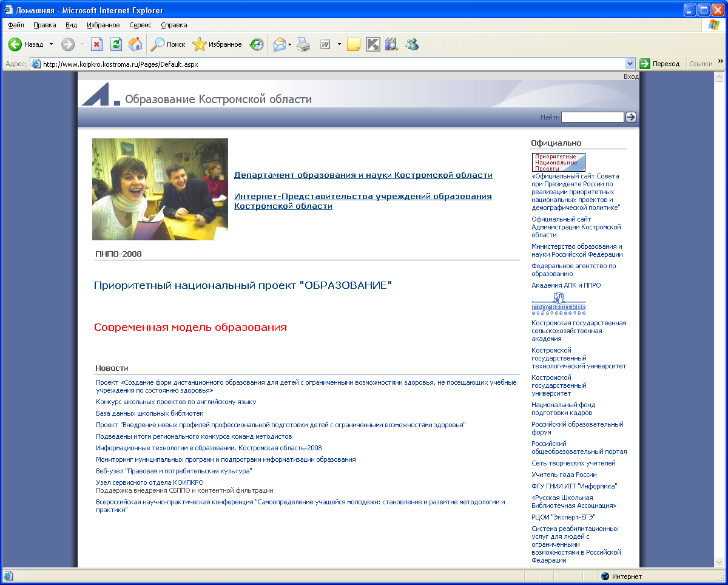Click the vertical scrollbar up arrow

click(720, 78)
